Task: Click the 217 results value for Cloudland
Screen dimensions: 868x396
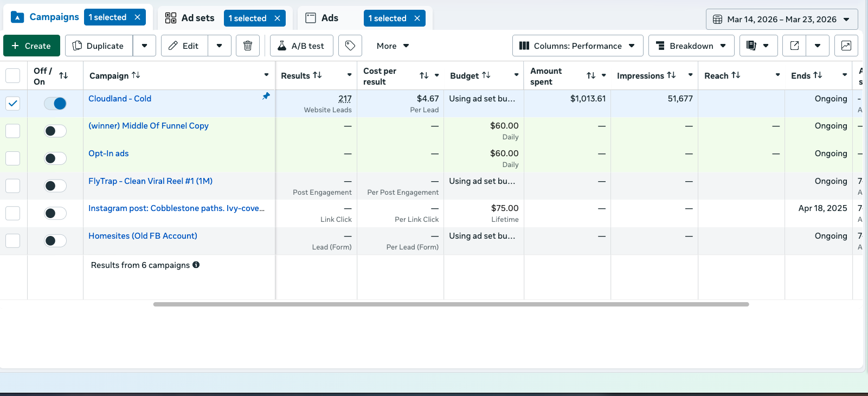Action: [x=345, y=99]
